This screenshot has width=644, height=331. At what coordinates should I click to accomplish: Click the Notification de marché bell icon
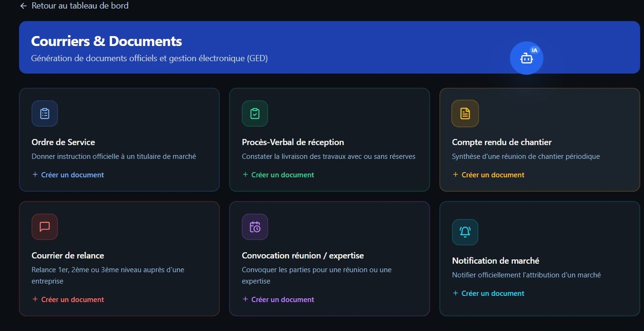(x=465, y=232)
